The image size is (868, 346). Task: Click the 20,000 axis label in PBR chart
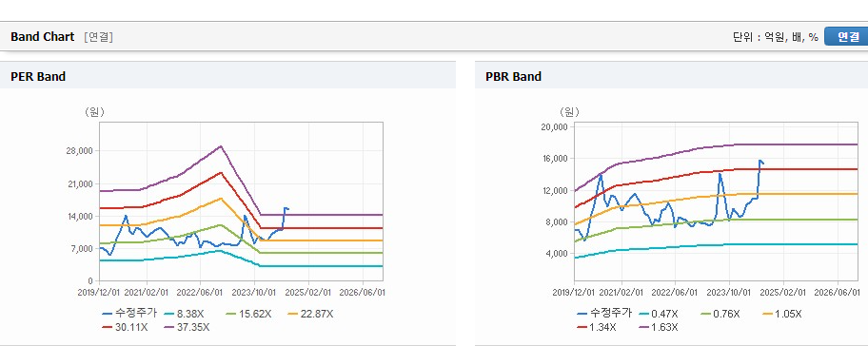(x=555, y=127)
